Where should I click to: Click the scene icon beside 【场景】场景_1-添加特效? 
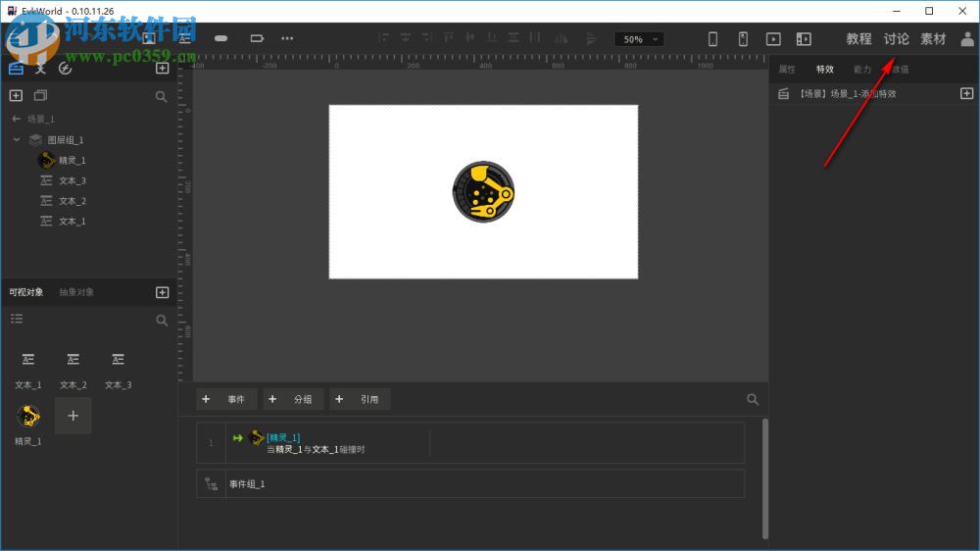tap(784, 94)
